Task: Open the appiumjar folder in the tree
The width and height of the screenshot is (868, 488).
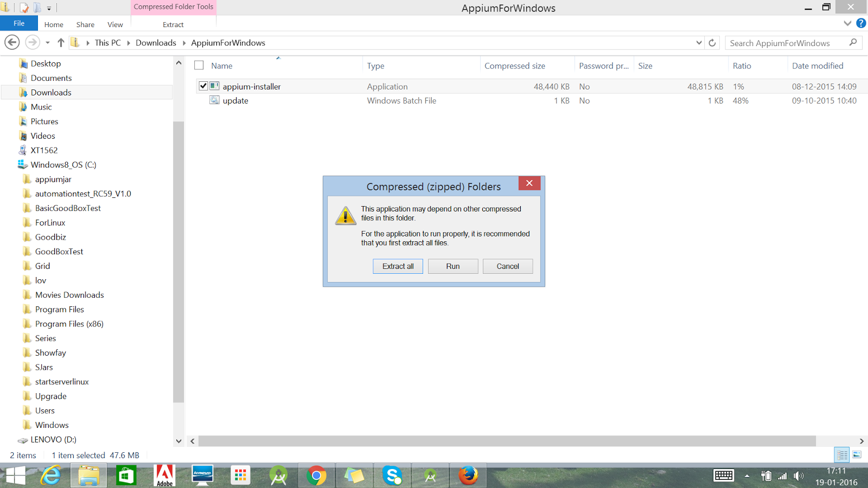Action: point(53,179)
